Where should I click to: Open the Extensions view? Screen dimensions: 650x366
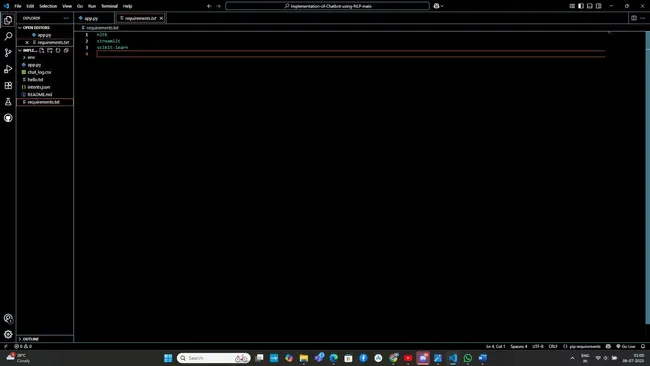(8, 85)
